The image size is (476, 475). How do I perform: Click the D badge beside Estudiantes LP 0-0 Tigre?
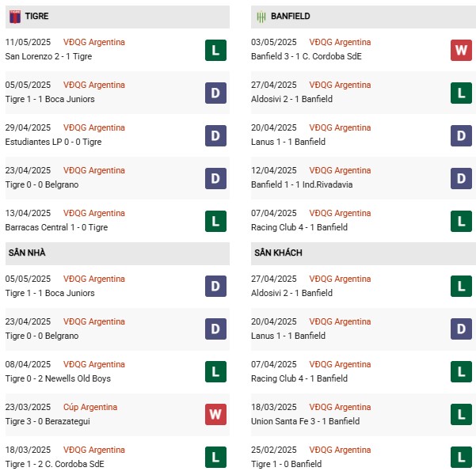click(215, 135)
